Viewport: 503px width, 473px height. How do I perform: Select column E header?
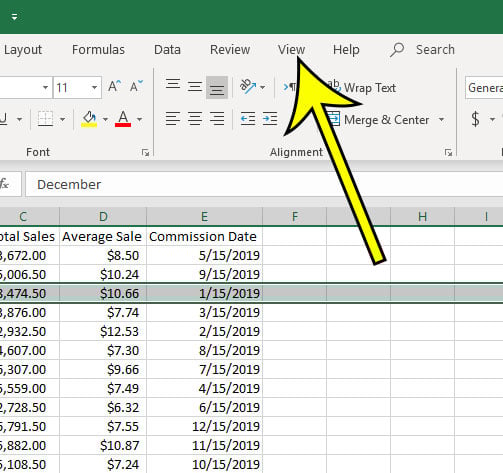click(204, 217)
